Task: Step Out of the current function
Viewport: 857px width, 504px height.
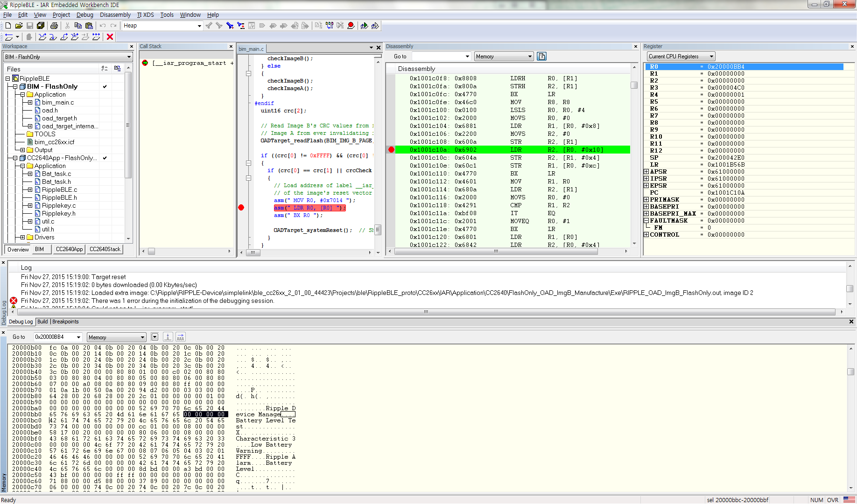Action: (x=64, y=37)
